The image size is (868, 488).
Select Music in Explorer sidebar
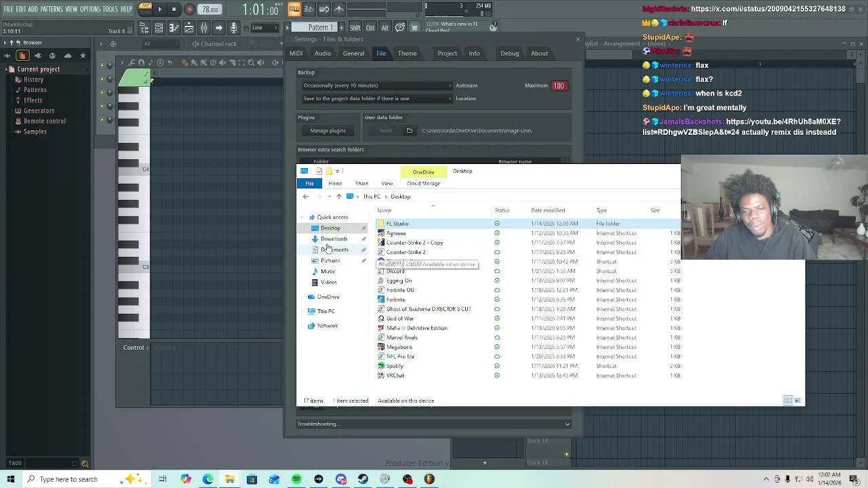tap(328, 272)
